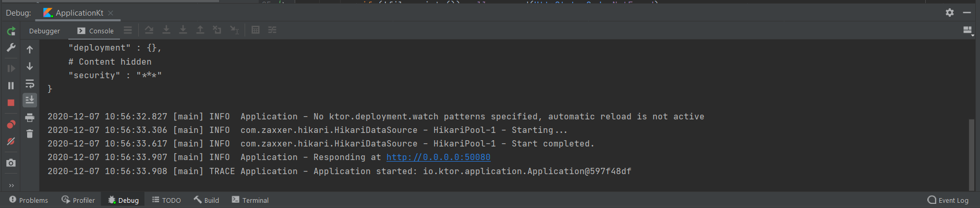Image resolution: width=980 pixels, height=208 pixels.
Task: Open layout settings dropdown at panel right
Action: (968, 31)
